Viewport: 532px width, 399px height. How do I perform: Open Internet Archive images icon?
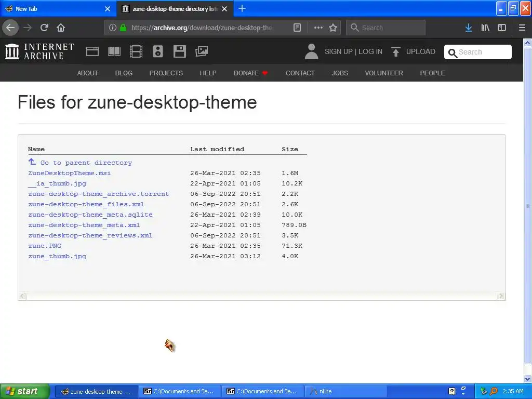[x=202, y=51]
